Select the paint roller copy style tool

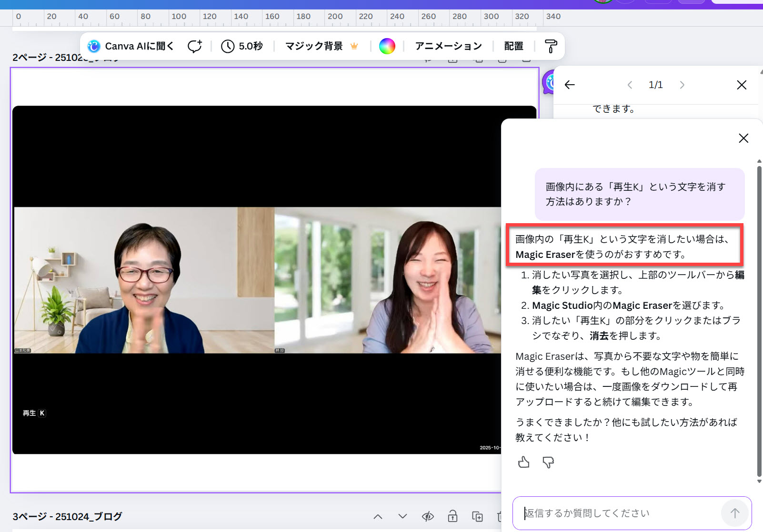point(551,46)
